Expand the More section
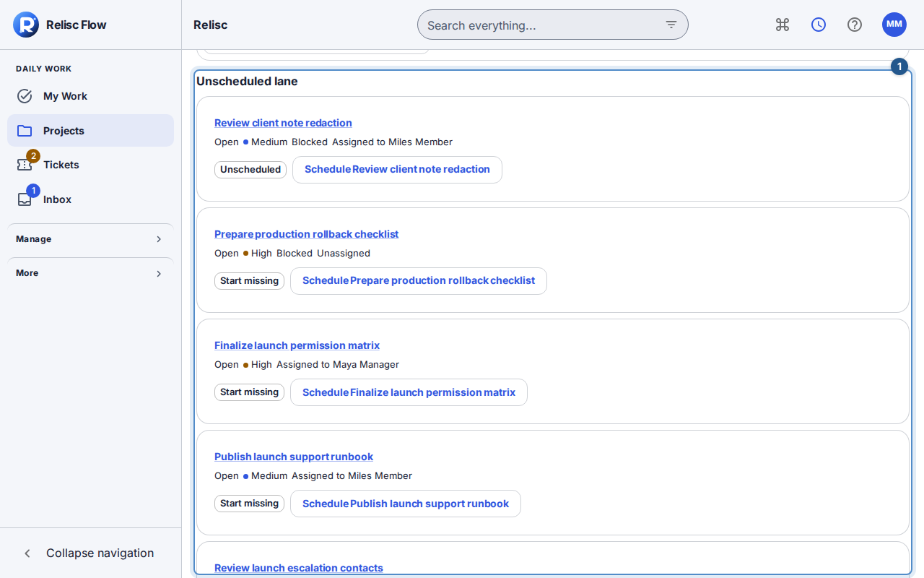This screenshot has height=578, width=924. pos(90,273)
